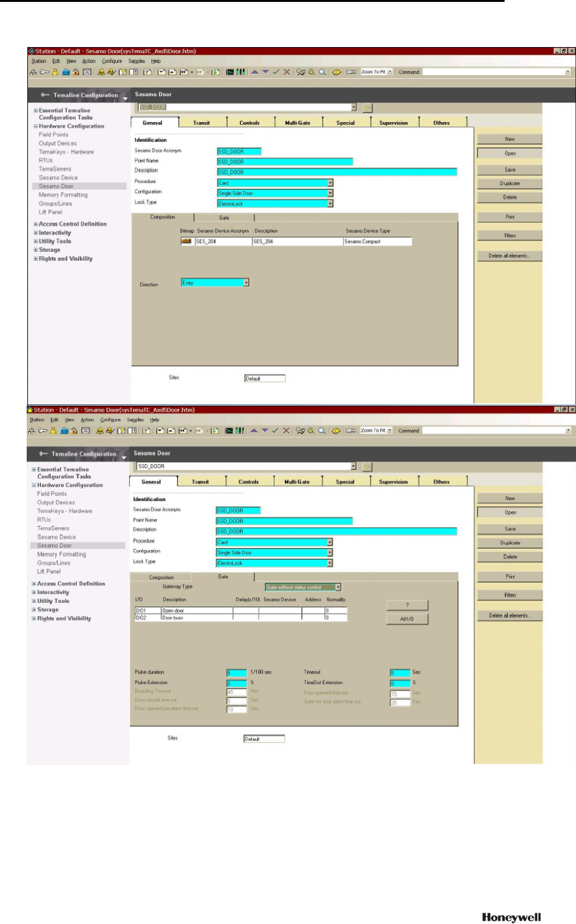Click the key icon in lower window toolbar
Screen dimensions: 576x924
point(43,431)
